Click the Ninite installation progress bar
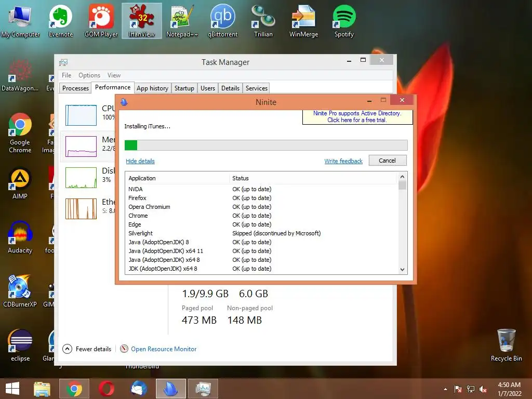 266,145
